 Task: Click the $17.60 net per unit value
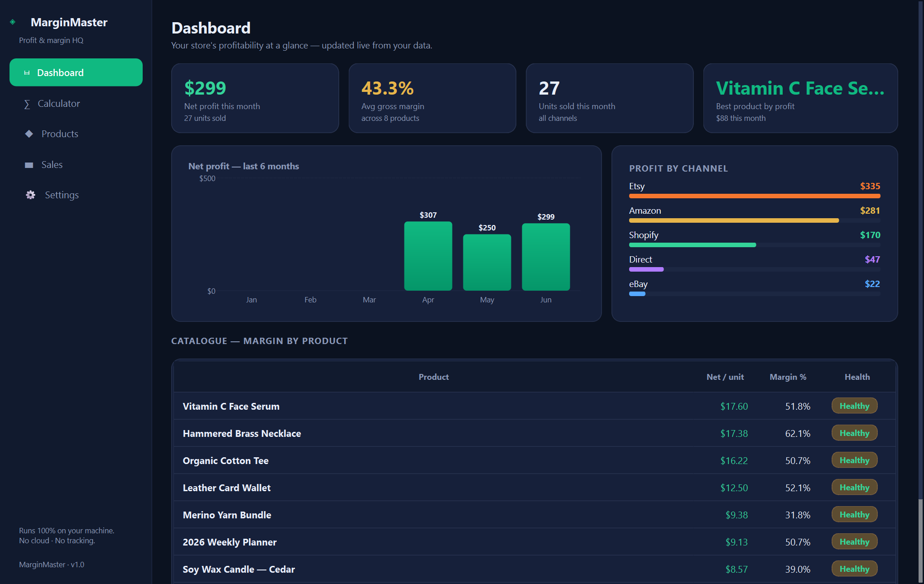pyautogui.click(x=734, y=406)
